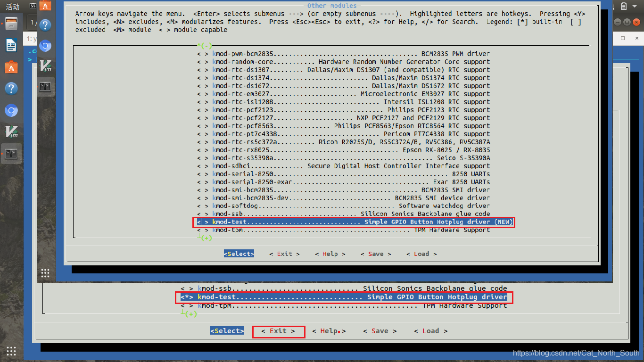The width and height of the screenshot is (644, 362).
Task: Launch Chromium from the outer desktop dock
Action: (x=11, y=110)
